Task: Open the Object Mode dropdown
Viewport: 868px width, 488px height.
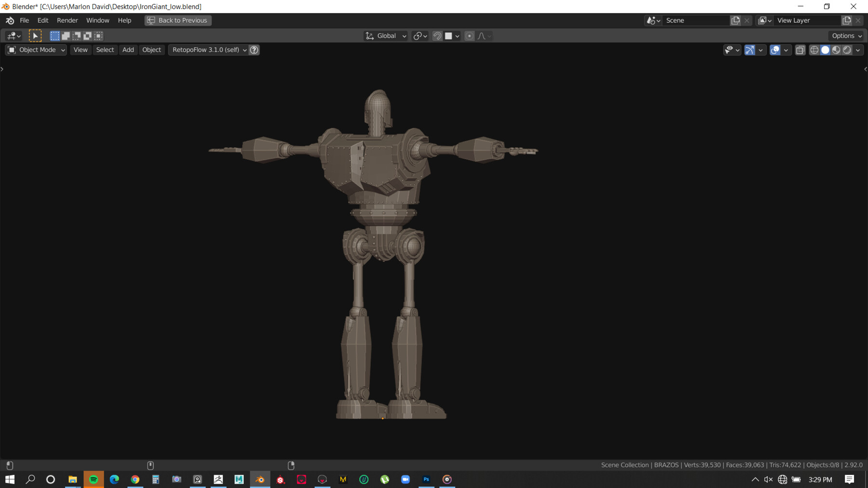Action: [36, 50]
